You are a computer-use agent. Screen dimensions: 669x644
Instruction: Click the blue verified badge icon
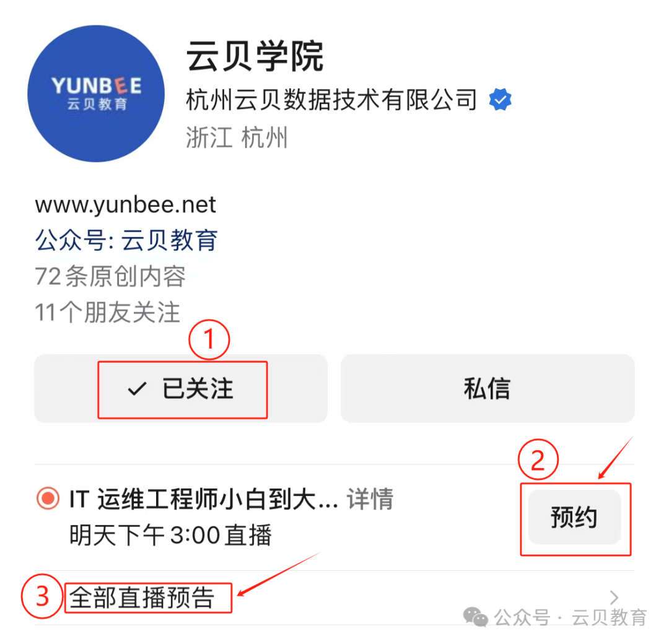click(500, 99)
